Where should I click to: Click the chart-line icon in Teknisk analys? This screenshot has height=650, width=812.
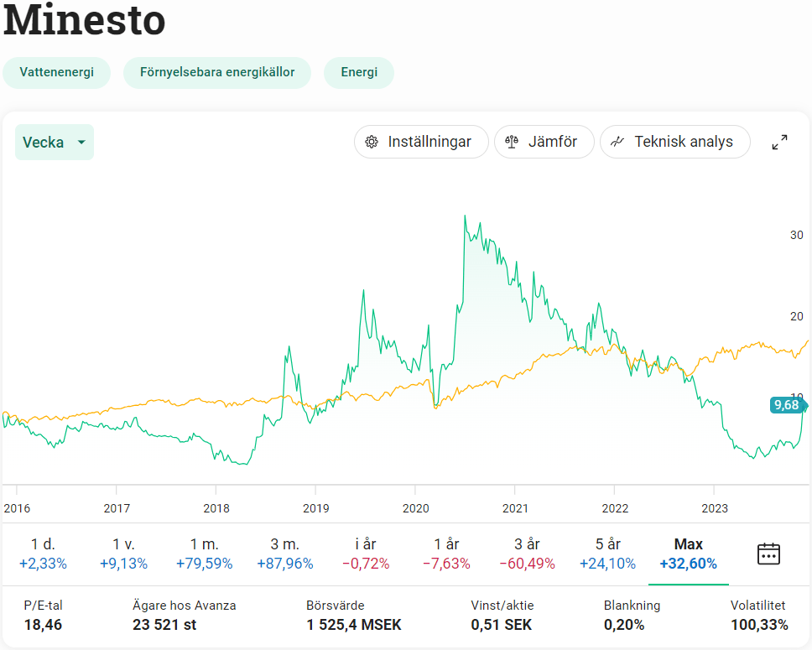pos(617,143)
